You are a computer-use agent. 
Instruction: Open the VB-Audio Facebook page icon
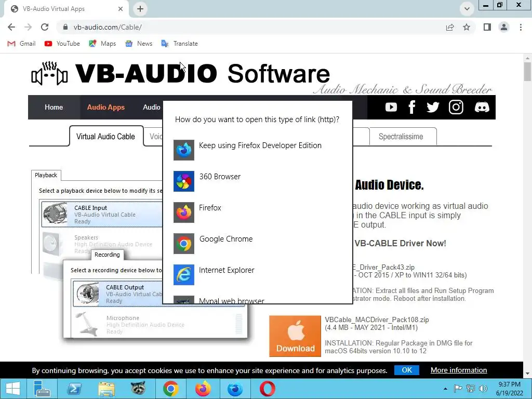(412, 107)
